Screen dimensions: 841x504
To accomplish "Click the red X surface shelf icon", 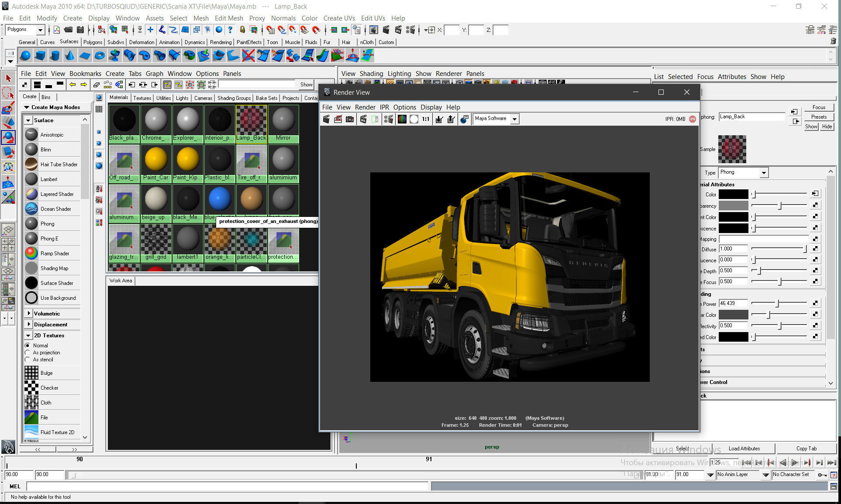I will coord(248,55).
